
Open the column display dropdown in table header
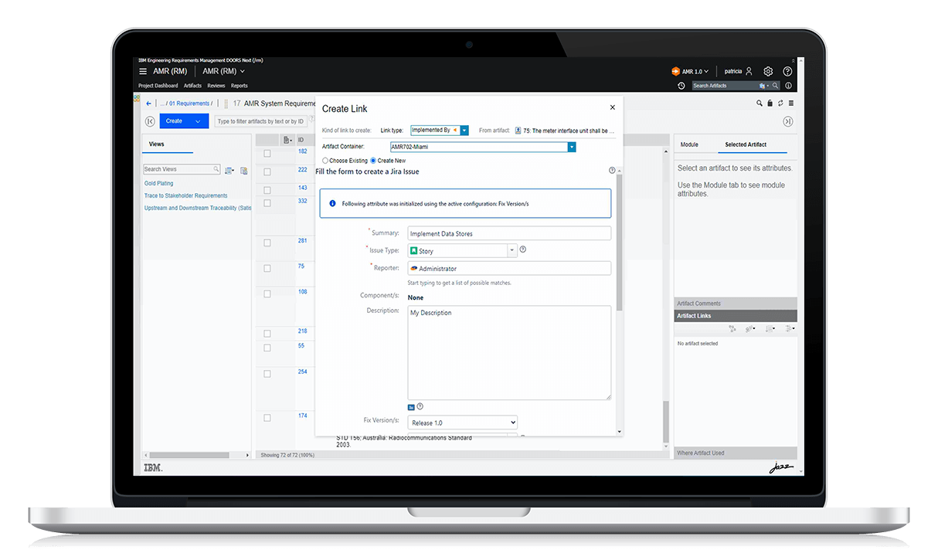point(287,140)
